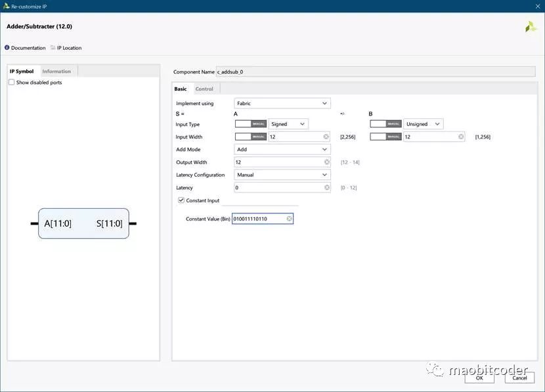Clear the B Input Width field

(x=461, y=137)
